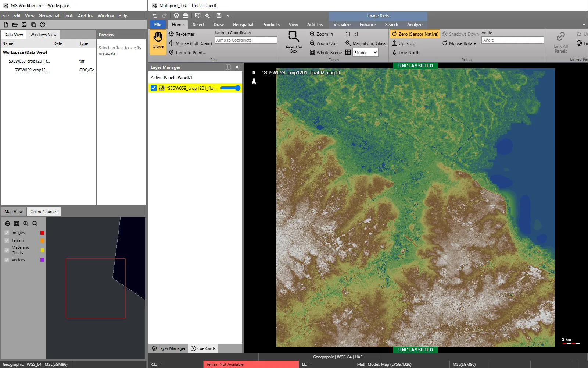Screen dimensions: 588x368
Task: Click the Re-center crosshair icon
Action: pos(171,34)
